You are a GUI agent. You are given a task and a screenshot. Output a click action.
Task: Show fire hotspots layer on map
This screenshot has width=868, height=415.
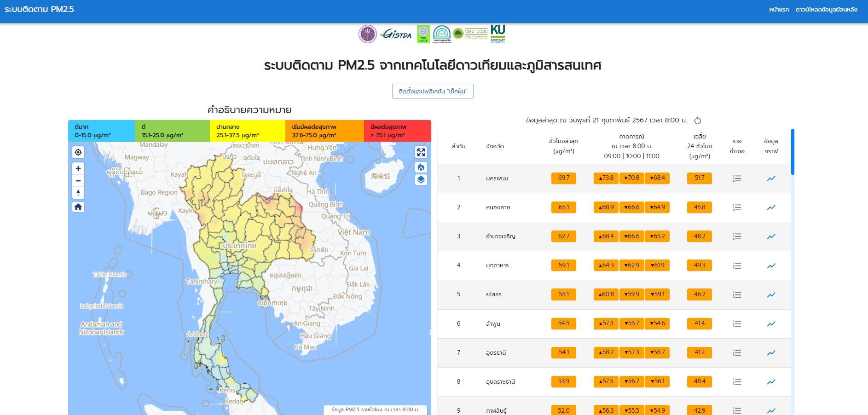point(421,167)
